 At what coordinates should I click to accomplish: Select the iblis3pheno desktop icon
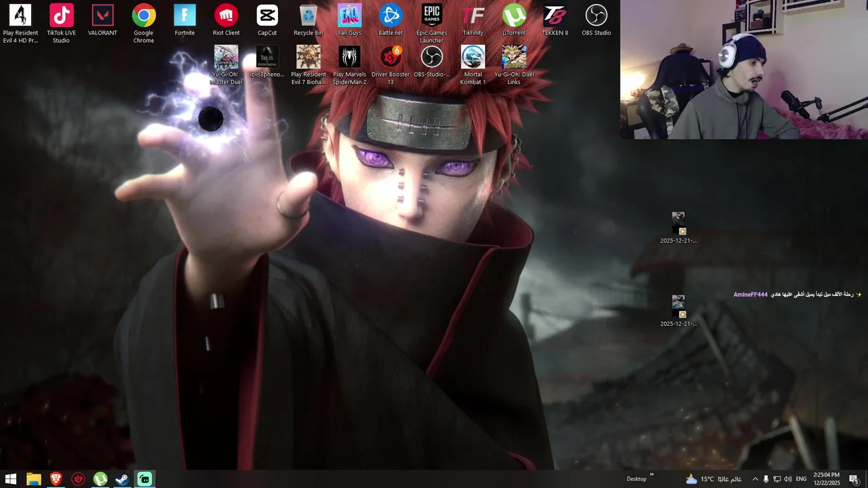point(267,62)
